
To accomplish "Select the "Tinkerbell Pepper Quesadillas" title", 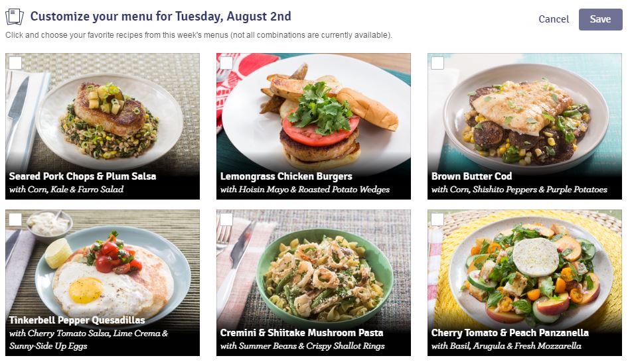I will pos(77,320).
